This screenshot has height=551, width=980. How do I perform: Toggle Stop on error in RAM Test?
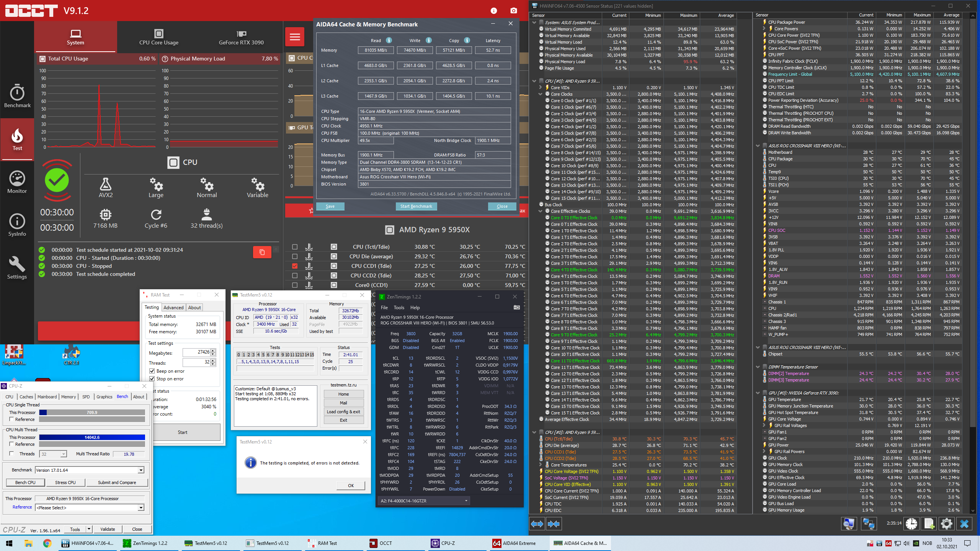pos(152,379)
